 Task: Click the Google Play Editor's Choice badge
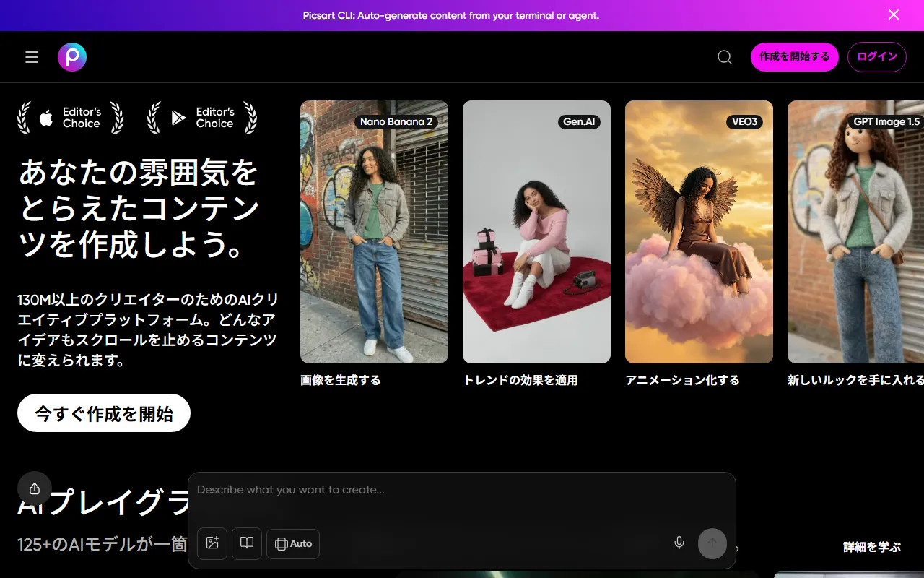tap(202, 118)
